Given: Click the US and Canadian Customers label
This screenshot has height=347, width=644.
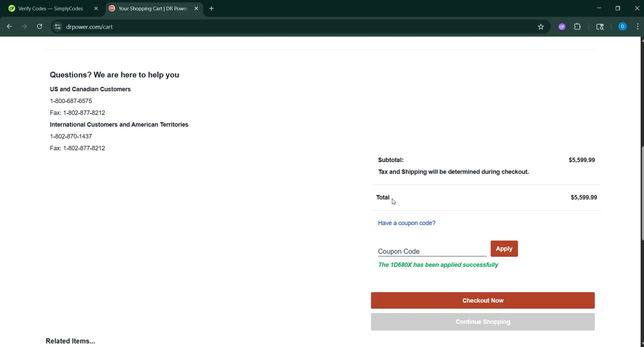Looking at the screenshot, I should coord(90,89).
